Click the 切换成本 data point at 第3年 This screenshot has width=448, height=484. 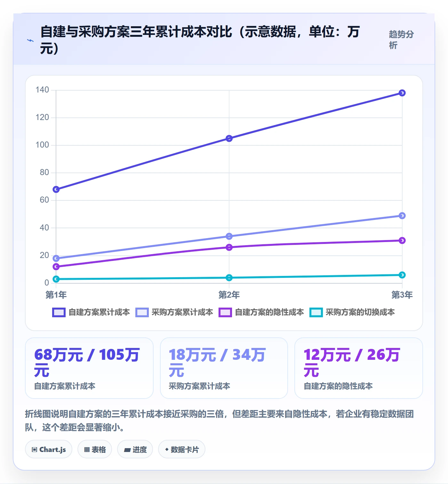402,275
